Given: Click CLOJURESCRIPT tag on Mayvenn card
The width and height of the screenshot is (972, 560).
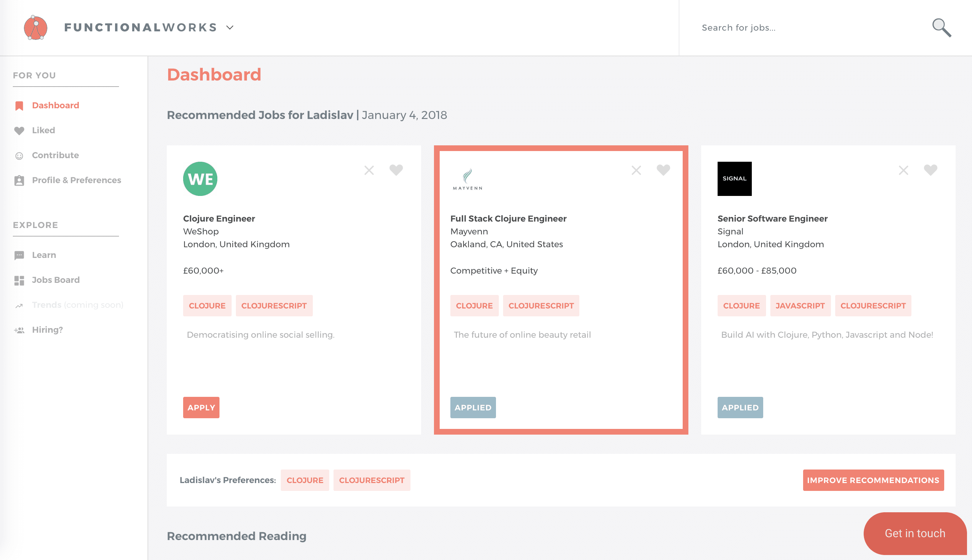Looking at the screenshot, I should (541, 306).
